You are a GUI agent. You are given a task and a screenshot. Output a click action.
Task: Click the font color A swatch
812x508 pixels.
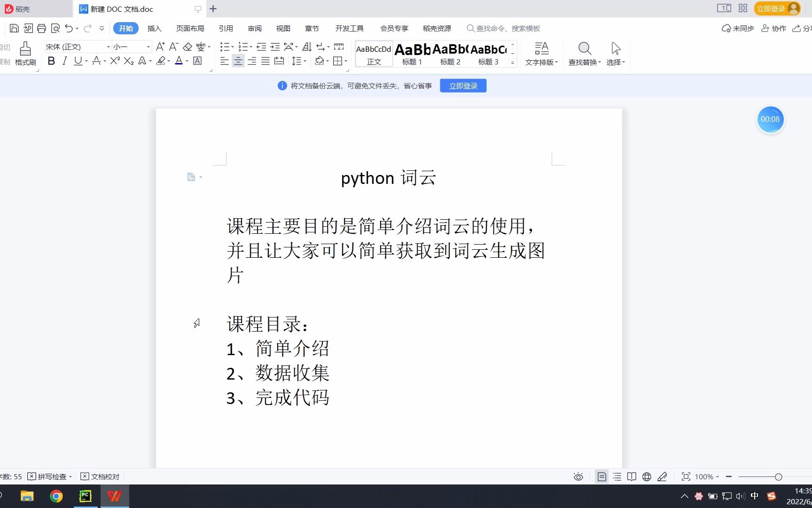click(x=179, y=61)
